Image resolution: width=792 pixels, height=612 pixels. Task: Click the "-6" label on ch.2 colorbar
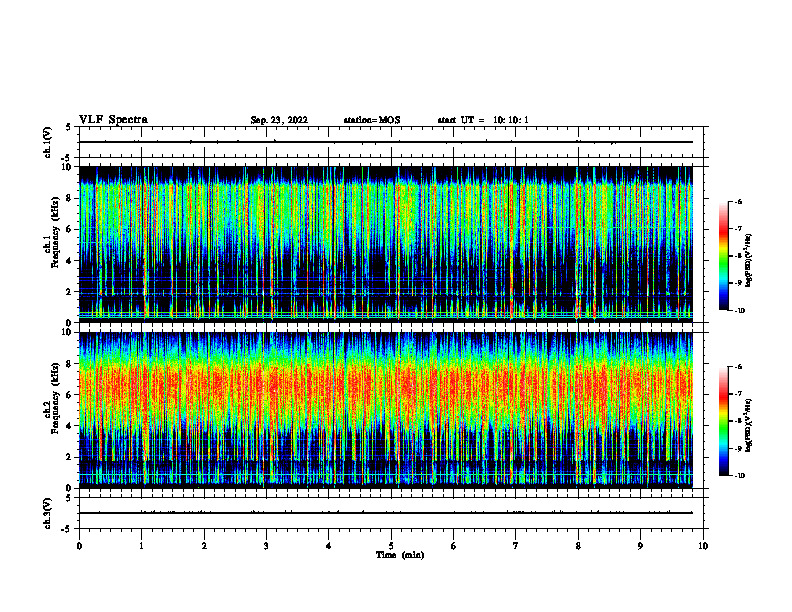click(738, 367)
